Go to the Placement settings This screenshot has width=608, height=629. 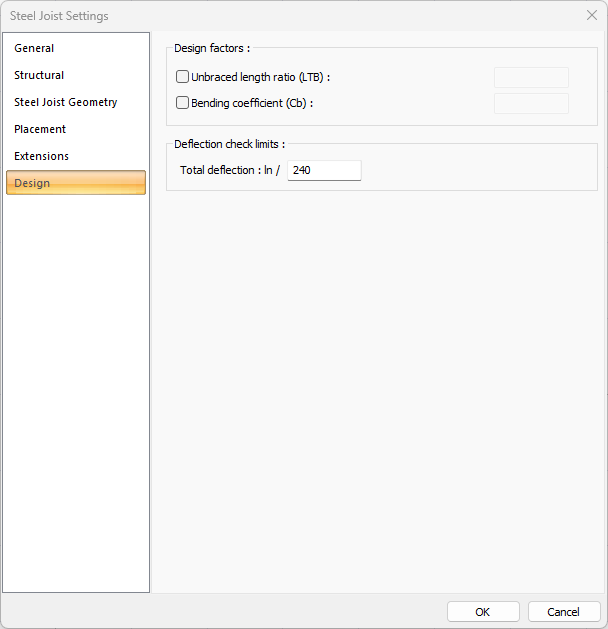pos(40,129)
